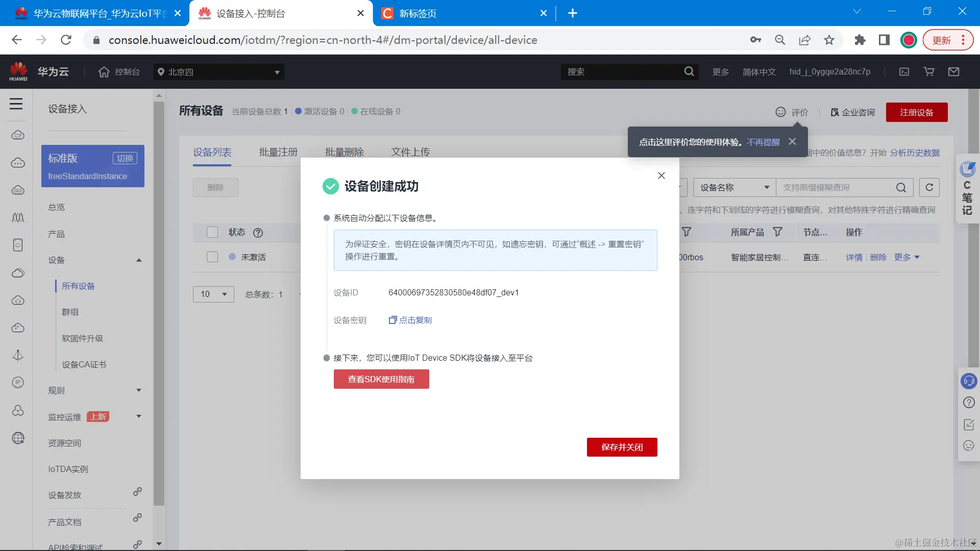
Task: Click the search magnifier in top bar
Action: pos(689,71)
